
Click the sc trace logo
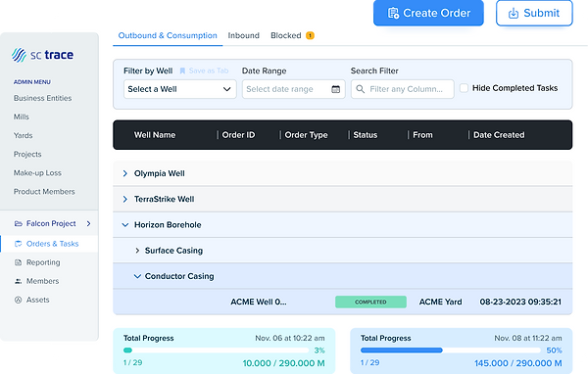[42, 55]
